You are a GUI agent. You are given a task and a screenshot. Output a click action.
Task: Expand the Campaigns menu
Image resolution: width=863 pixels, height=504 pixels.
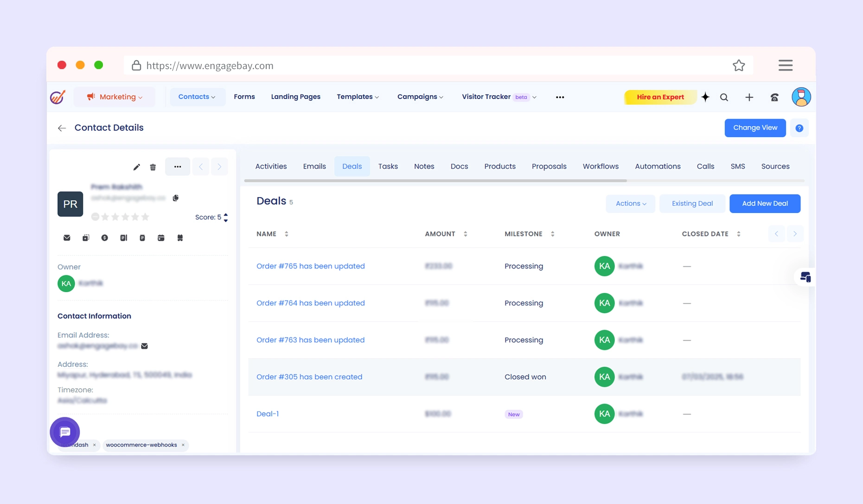pyautogui.click(x=420, y=97)
